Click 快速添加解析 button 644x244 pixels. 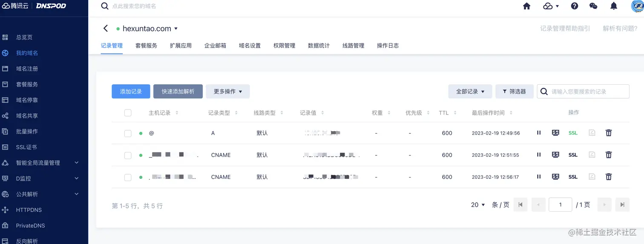pos(178,91)
